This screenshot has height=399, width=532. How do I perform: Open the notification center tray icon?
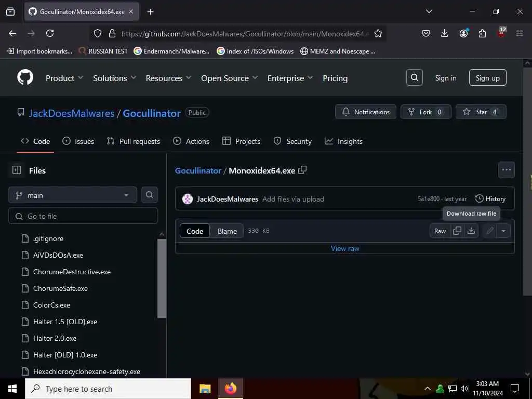pos(515,389)
